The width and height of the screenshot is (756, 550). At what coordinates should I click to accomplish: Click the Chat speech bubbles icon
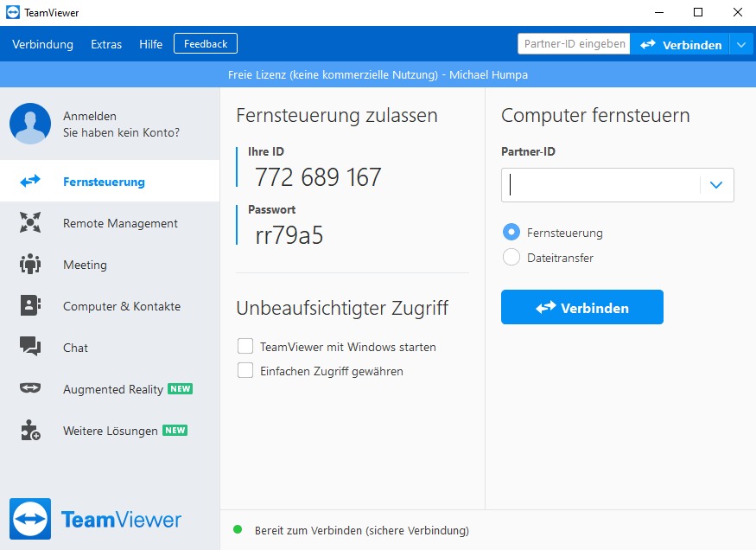(30, 346)
